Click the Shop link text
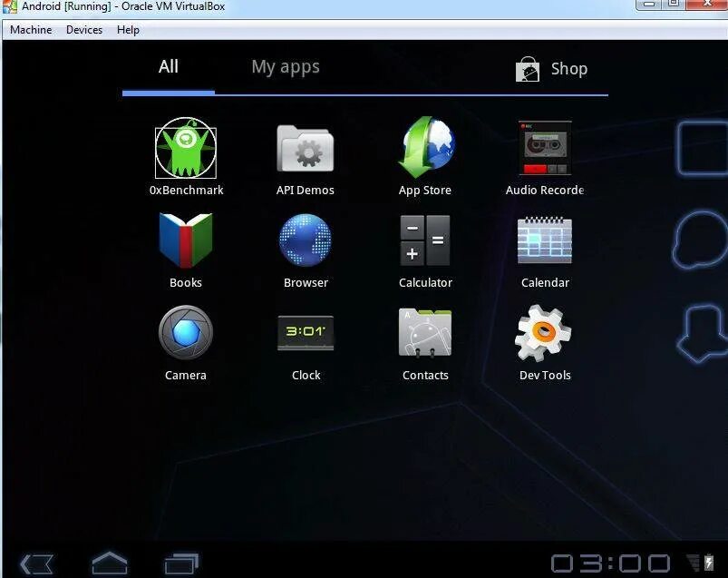The image size is (728, 578). (x=569, y=69)
